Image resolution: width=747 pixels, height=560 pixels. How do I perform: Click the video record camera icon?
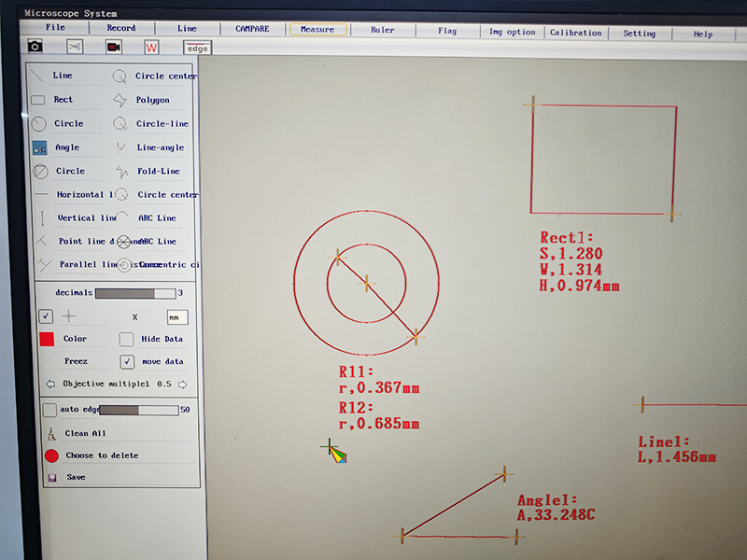[114, 47]
